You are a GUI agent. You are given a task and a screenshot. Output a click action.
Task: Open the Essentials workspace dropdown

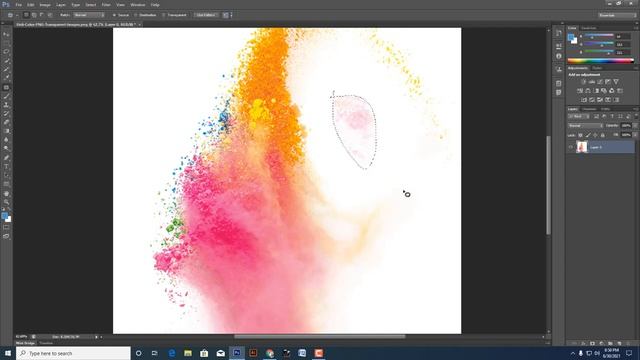(617, 15)
